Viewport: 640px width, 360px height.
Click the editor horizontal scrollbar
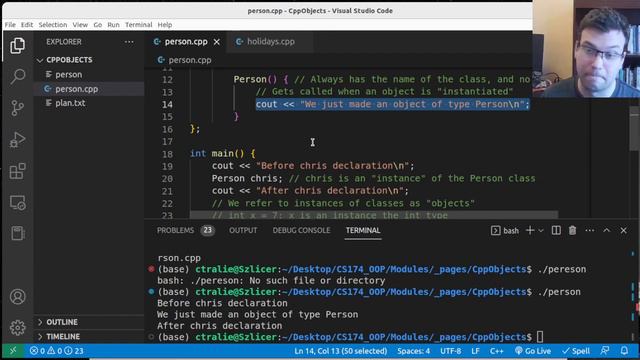coord(373,215)
